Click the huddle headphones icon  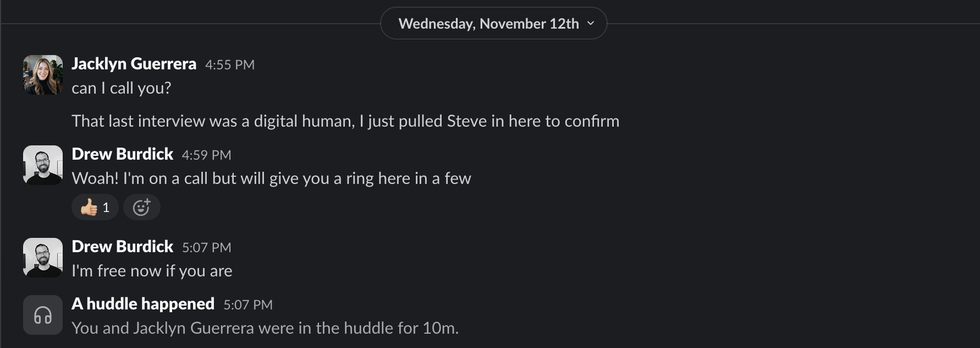point(43,315)
